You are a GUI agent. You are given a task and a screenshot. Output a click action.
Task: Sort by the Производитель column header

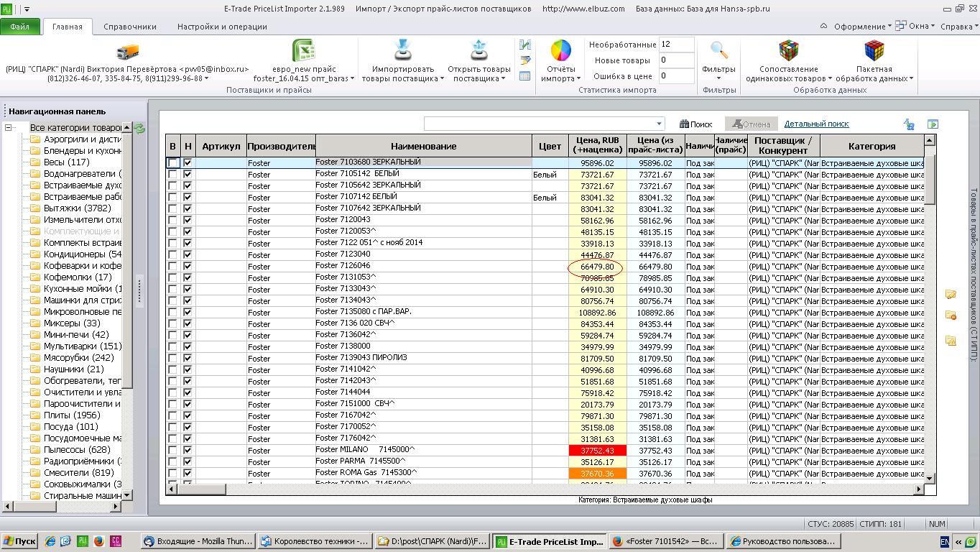point(281,146)
